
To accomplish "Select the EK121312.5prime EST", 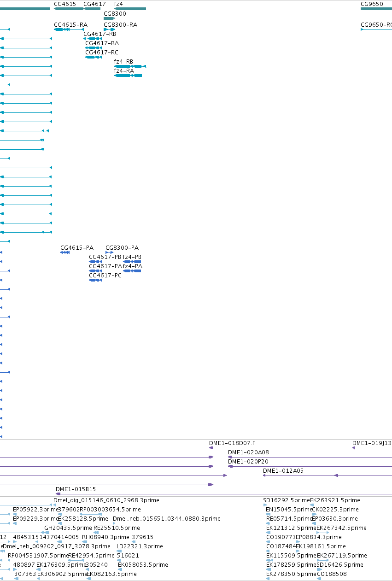I will 268,533.
